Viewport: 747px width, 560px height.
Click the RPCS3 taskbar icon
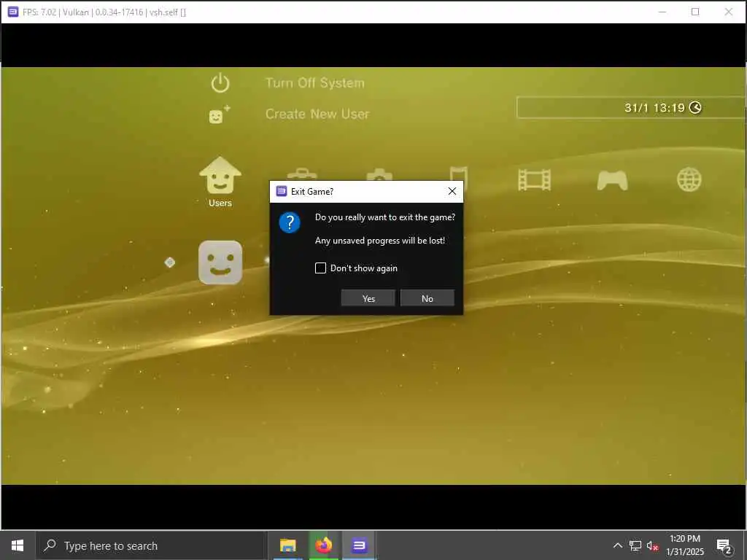[359, 545]
